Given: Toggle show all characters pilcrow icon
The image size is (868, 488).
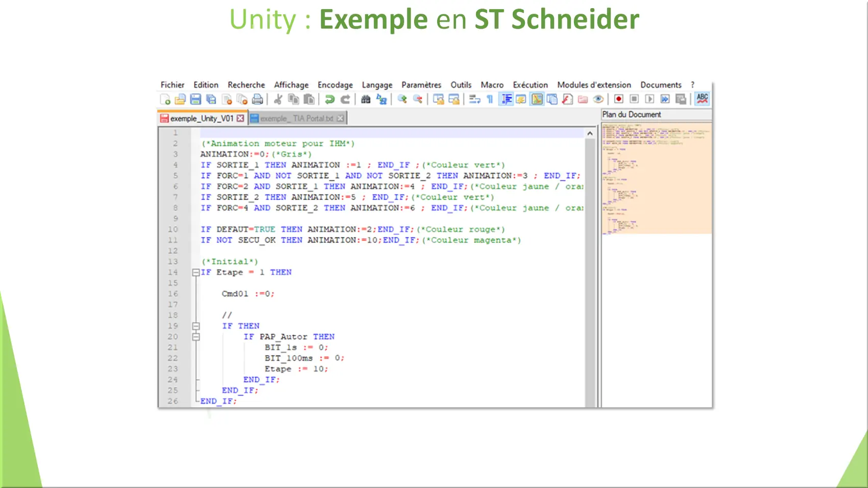Looking at the screenshot, I should (490, 99).
